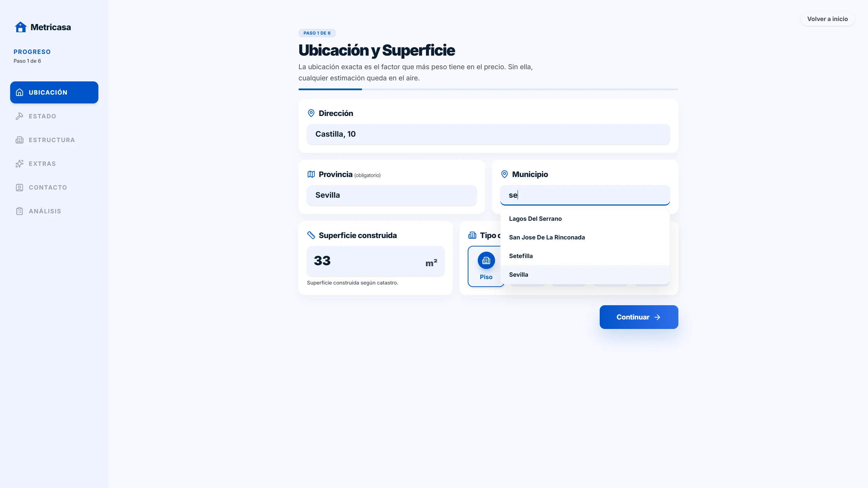Click the step progress bar
Viewport: 868px width, 488px height.
[488, 90]
